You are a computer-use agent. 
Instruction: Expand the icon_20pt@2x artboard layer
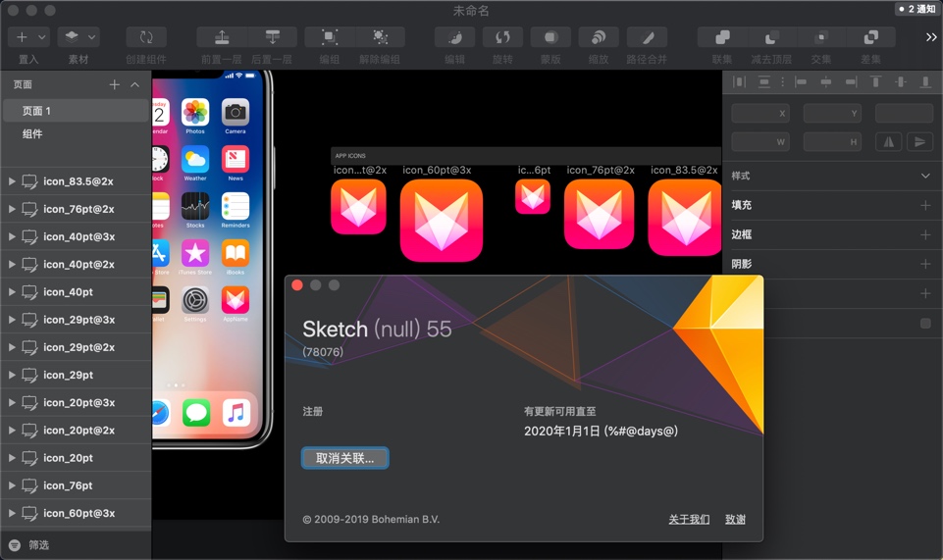pyautogui.click(x=12, y=430)
